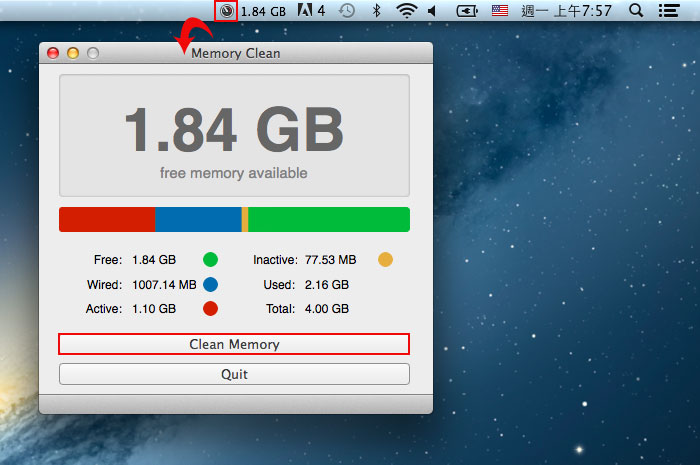Close the Memory Clean window

(x=53, y=53)
